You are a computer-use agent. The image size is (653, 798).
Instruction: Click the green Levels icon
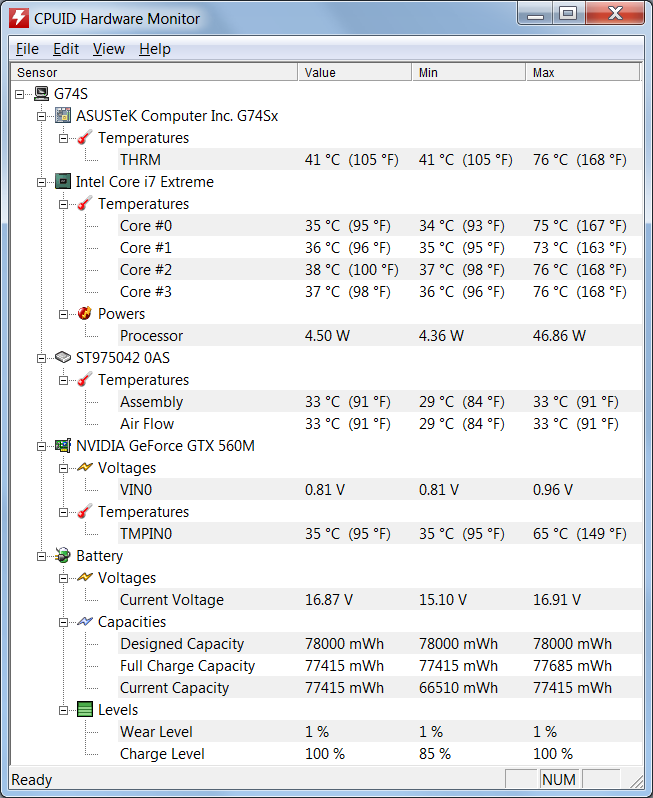click(x=85, y=710)
